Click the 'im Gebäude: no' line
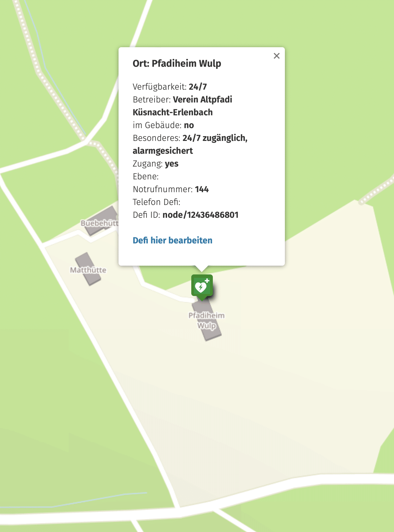 (x=163, y=125)
